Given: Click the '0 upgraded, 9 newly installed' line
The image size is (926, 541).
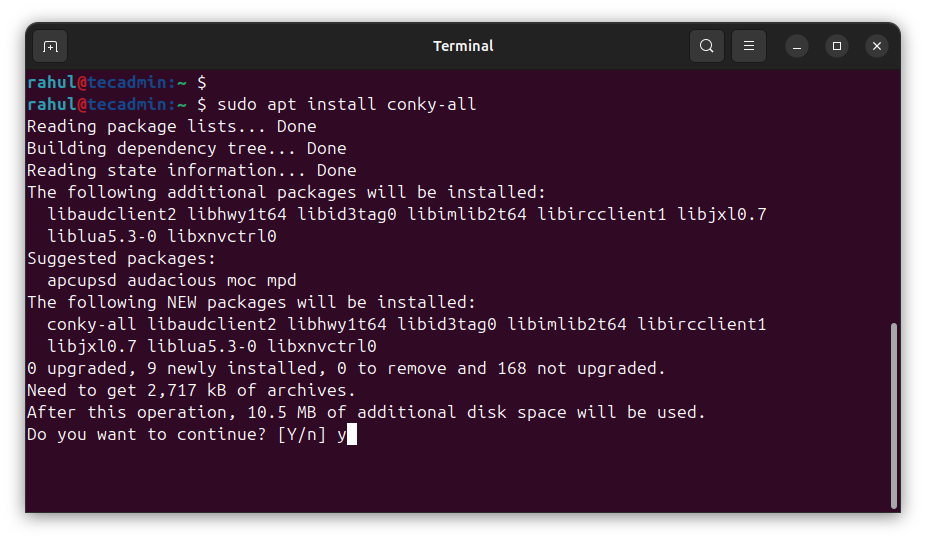Looking at the screenshot, I should (346, 368).
